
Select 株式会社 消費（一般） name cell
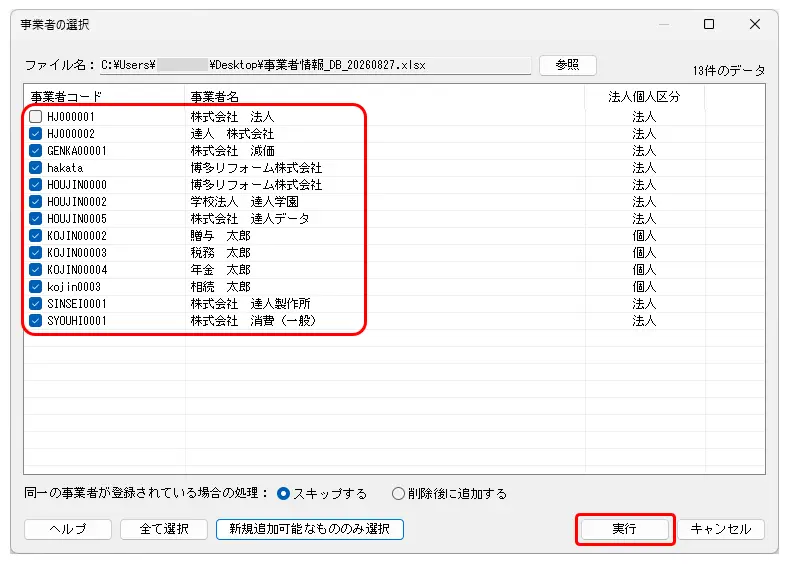coord(253,321)
